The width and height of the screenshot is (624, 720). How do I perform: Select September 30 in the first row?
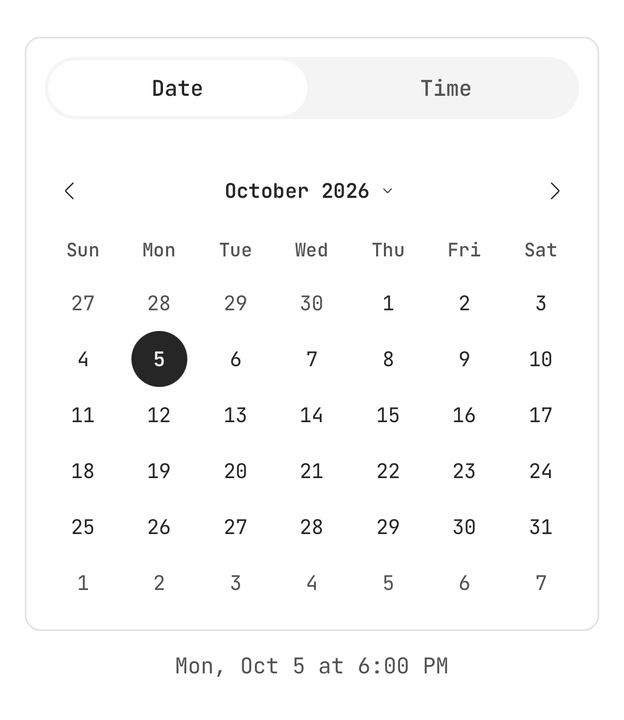pyautogui.click(x=312, y=303)
